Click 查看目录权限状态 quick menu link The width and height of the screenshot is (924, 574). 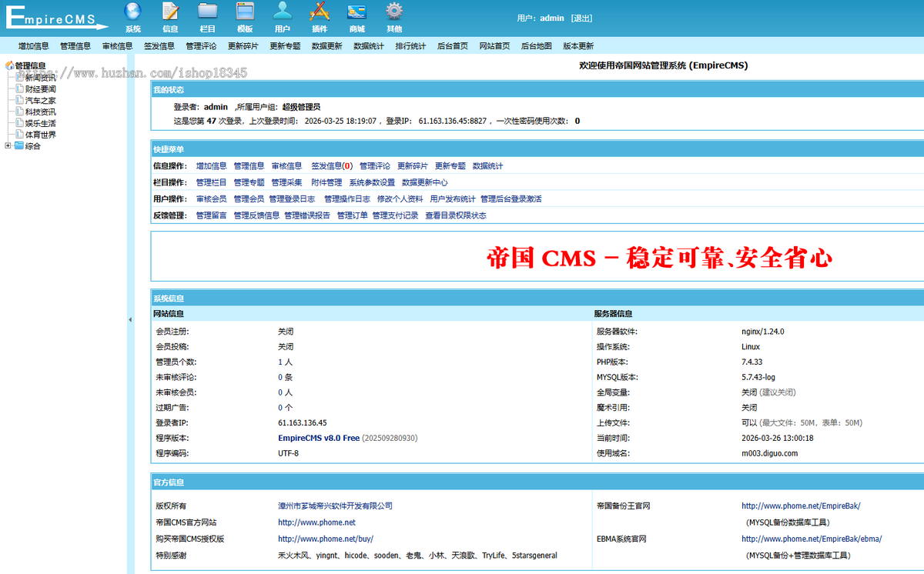pyautogui.click(x=456, y=215)
